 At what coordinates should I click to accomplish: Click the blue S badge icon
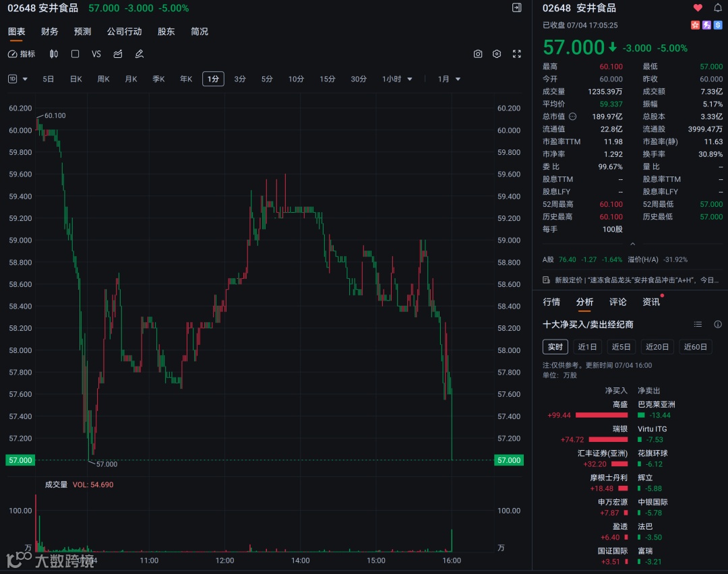pyautogui.click(x=718, y=25)
